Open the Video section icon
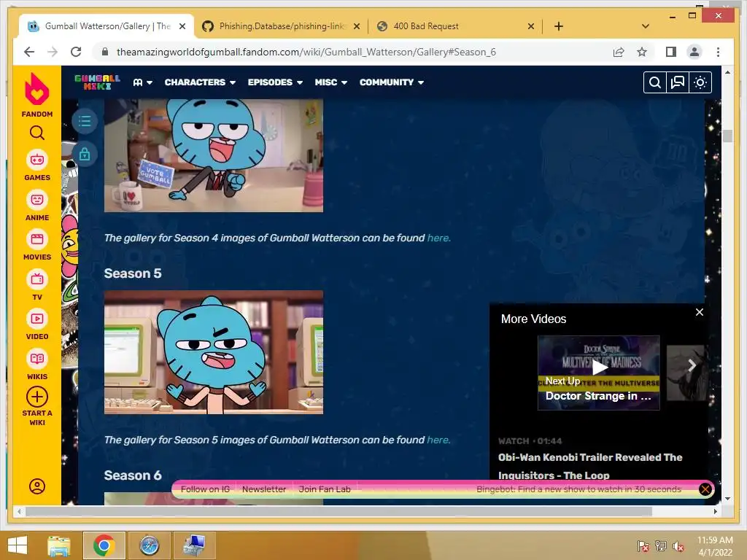The image size is (747, 560). pyautogui.click(x=36, y=319)
